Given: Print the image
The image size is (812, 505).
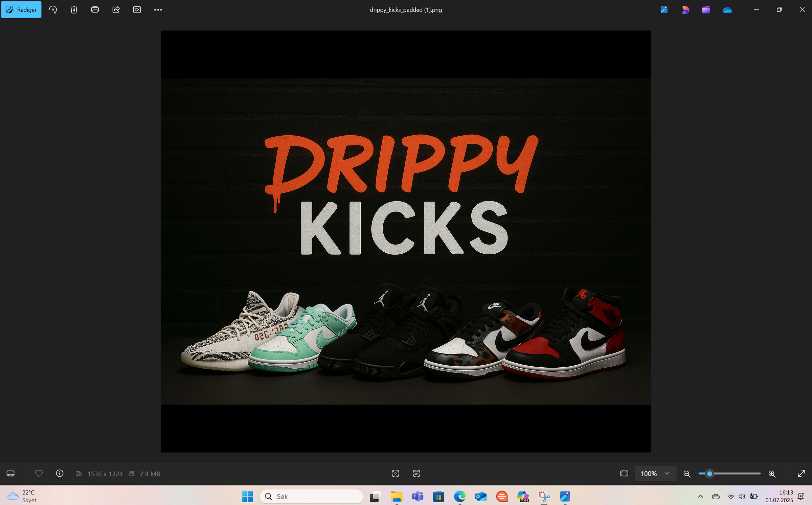Looking at the screenshot, I should (x=95, y=9).
